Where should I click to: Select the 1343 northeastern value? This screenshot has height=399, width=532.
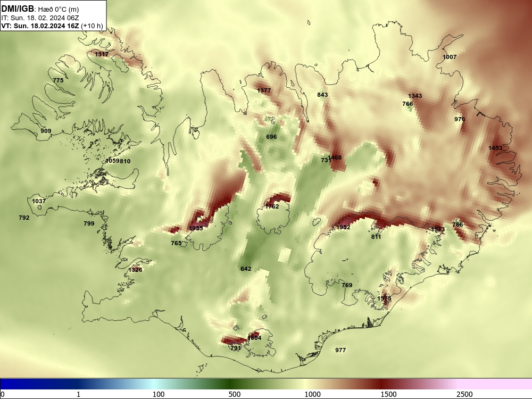click(415, 96)
